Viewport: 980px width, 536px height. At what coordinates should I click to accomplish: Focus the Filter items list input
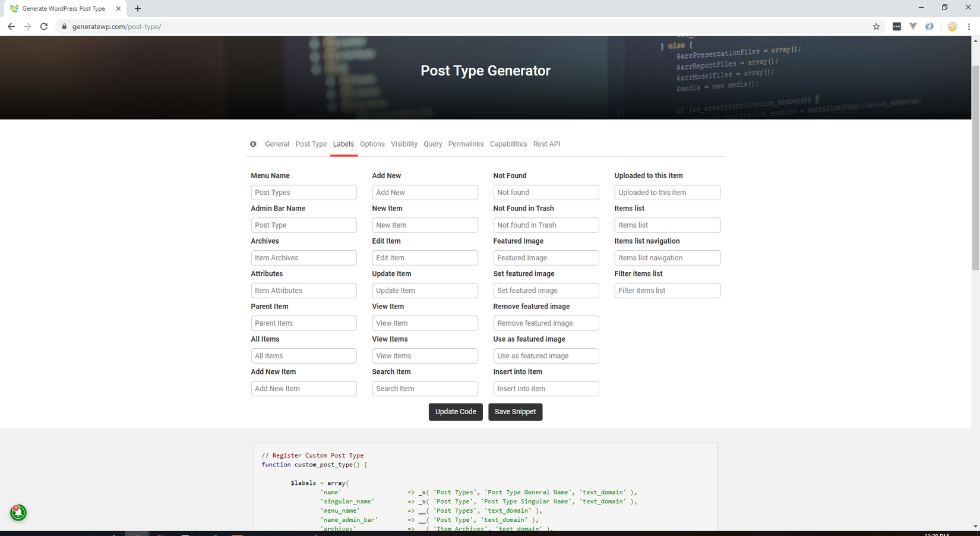[667, 291]
